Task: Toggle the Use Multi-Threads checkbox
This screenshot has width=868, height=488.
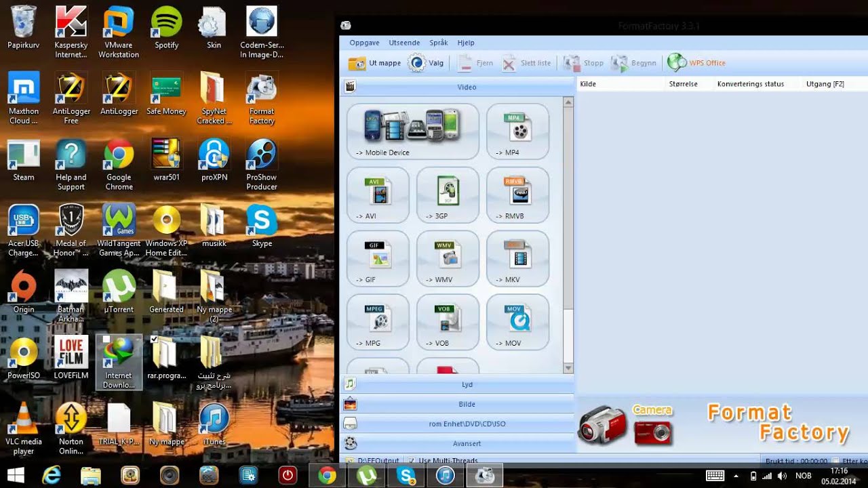Action: pos(412,461)
